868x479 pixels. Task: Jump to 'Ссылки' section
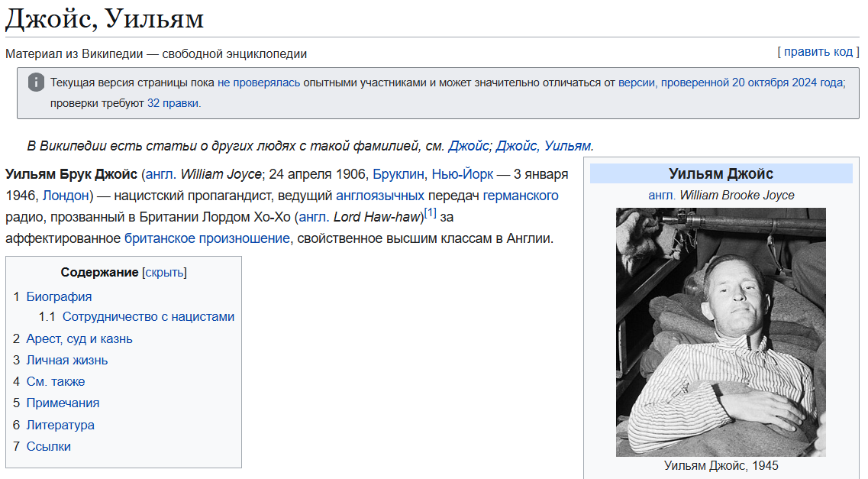coord(49,446)
